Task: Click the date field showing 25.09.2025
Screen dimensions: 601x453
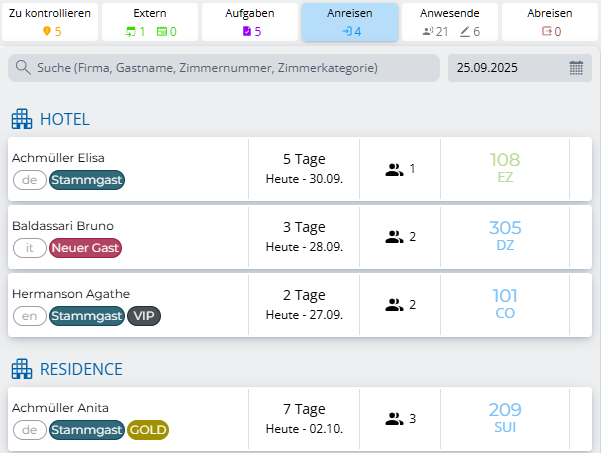Action: pyautogui.click(x=505, y=68)
